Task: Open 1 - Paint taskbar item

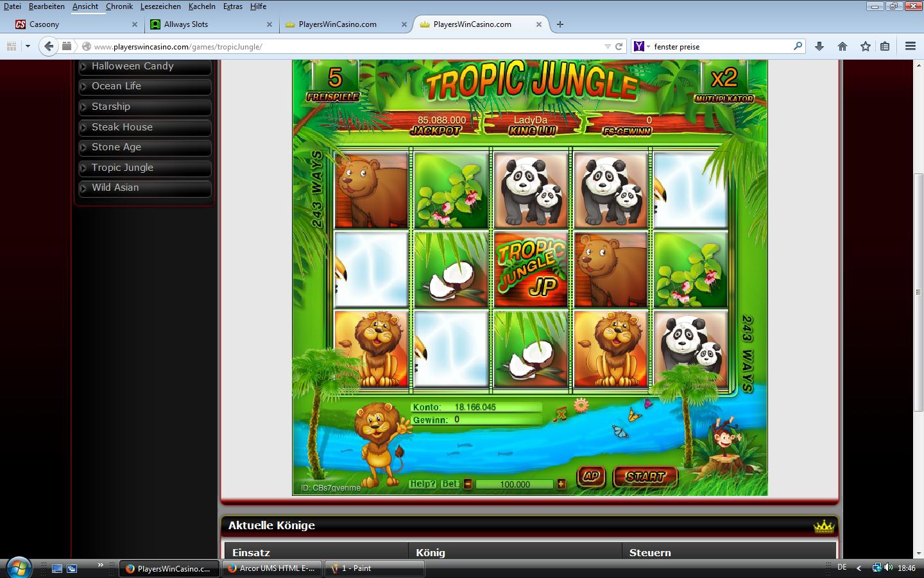Action: pos(375,568)
